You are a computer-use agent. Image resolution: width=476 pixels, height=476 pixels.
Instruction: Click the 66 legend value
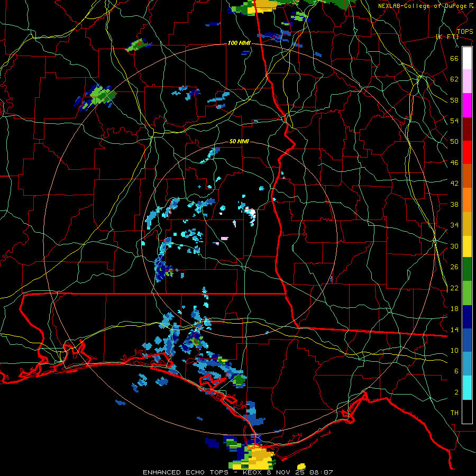(454, 59)
